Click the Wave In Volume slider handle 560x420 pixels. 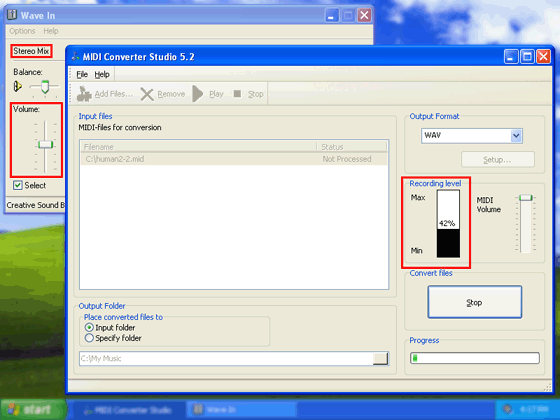tap(45, 144)
